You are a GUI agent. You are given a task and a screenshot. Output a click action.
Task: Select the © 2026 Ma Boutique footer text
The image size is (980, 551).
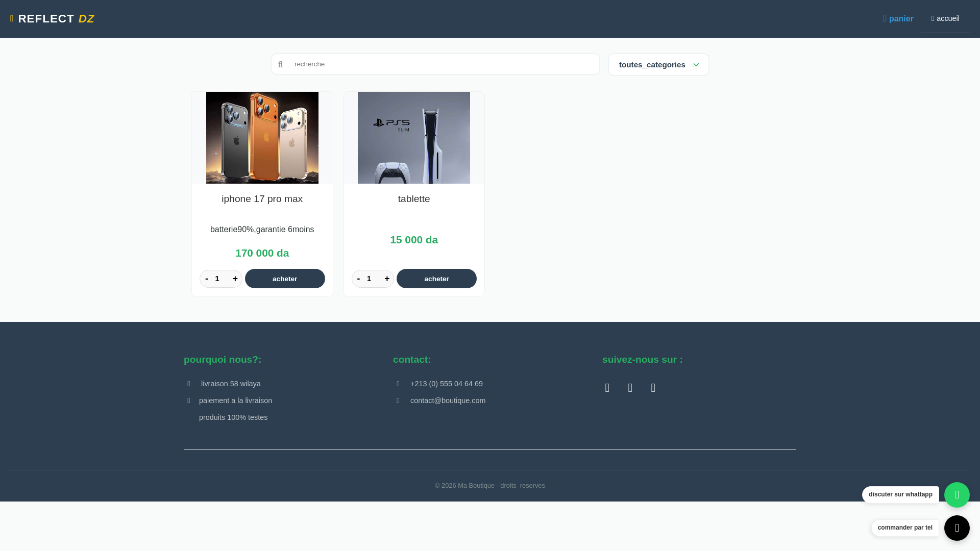490,486
